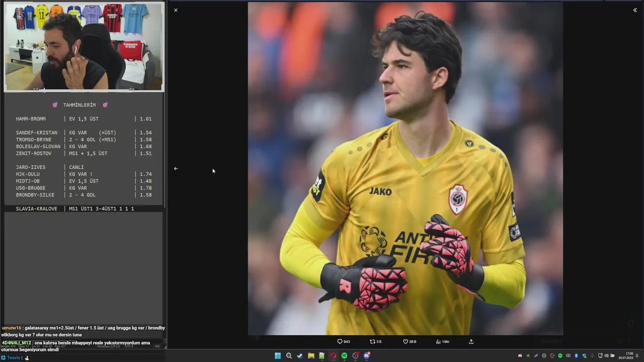Select MIDTJ-OB row

(84, 181)
